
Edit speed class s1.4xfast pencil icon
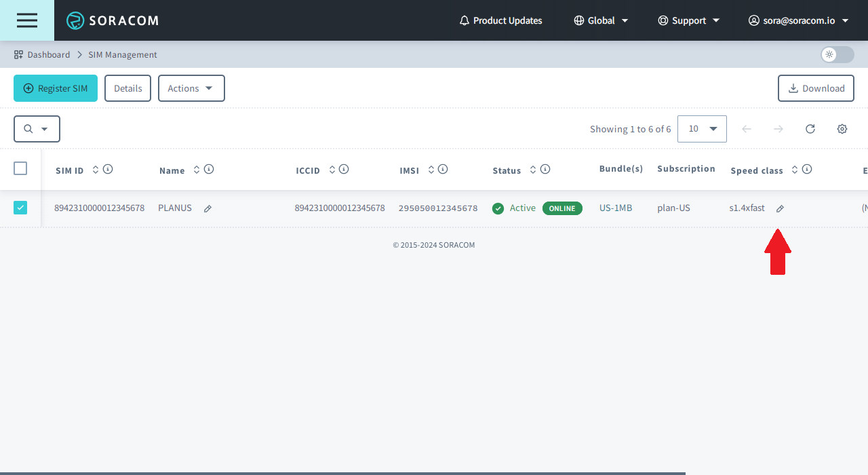click(780, 209)
